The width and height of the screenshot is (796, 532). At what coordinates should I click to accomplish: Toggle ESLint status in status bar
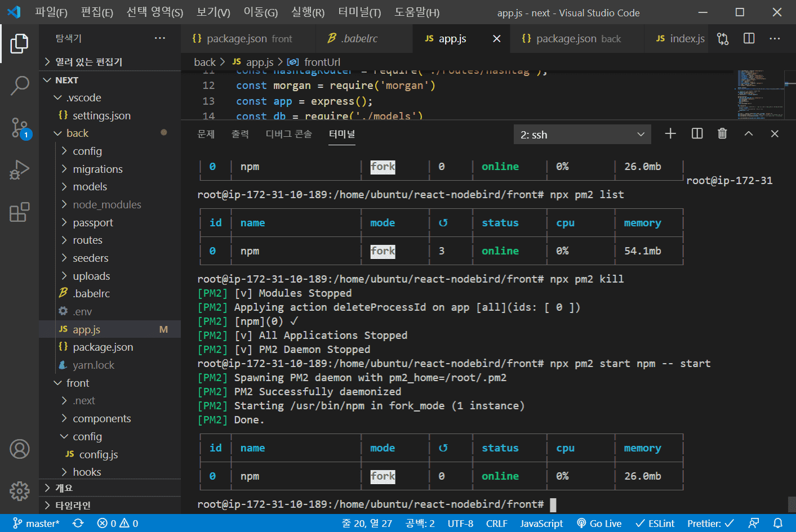coord(655,524)
